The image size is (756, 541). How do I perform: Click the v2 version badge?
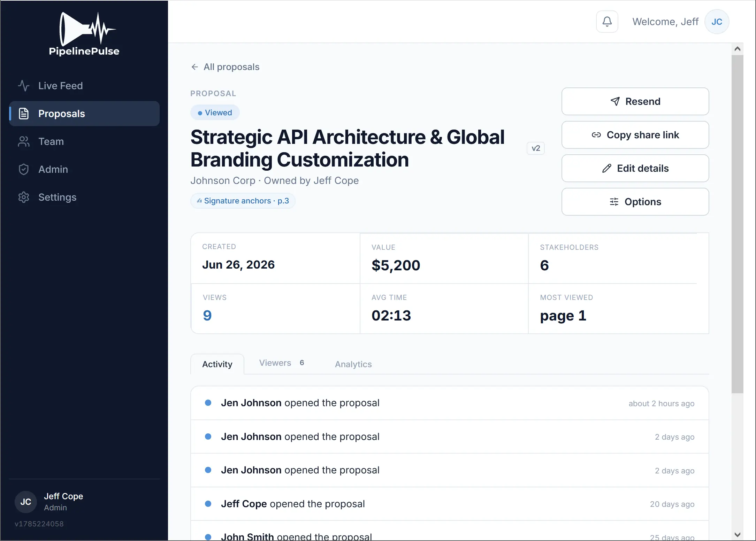click(x=536, y=148)
